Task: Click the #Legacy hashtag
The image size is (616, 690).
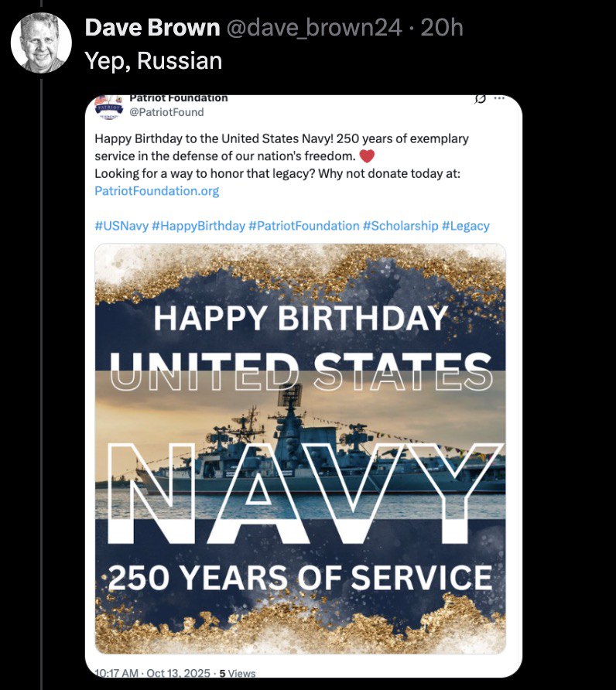Action: point(465,226)
